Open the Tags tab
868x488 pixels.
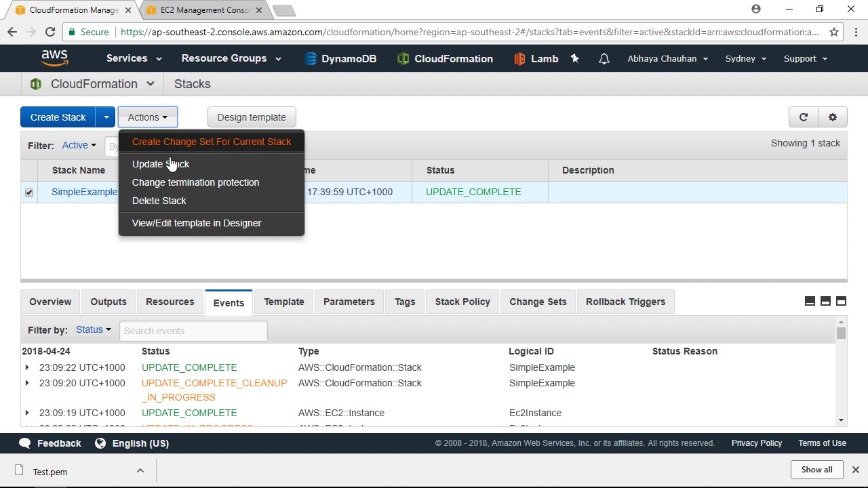(x=405, y=302)
